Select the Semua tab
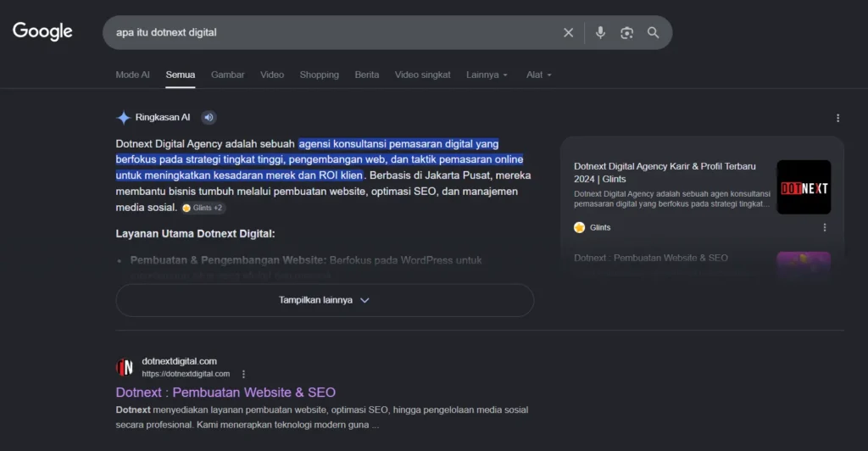The width and height of the screenshot is (868, 451). 180,75
